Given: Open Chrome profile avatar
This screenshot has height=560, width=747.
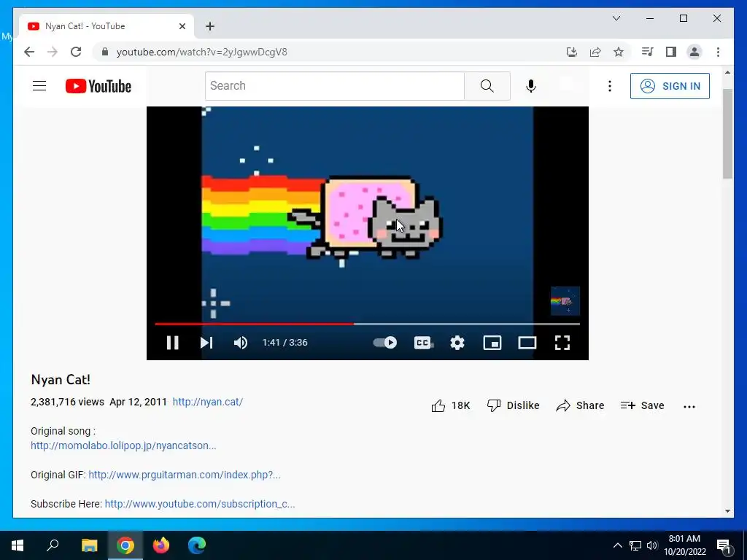Looking at the screenshot, I should (694, 52).
